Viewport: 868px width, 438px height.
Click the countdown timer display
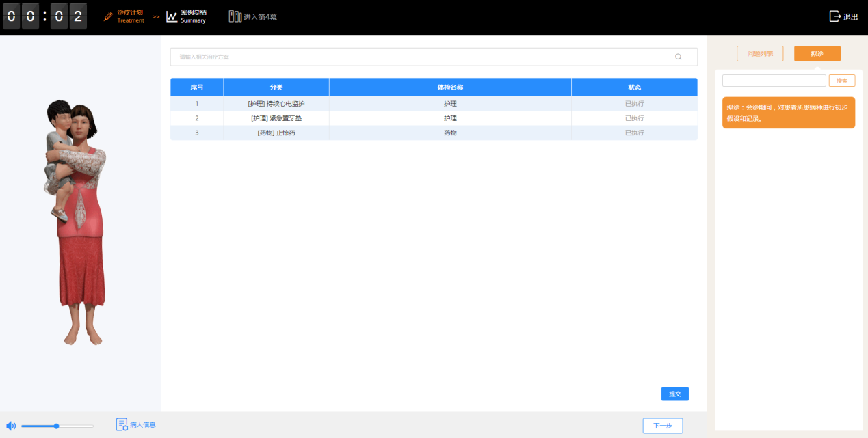pos(44,16)
